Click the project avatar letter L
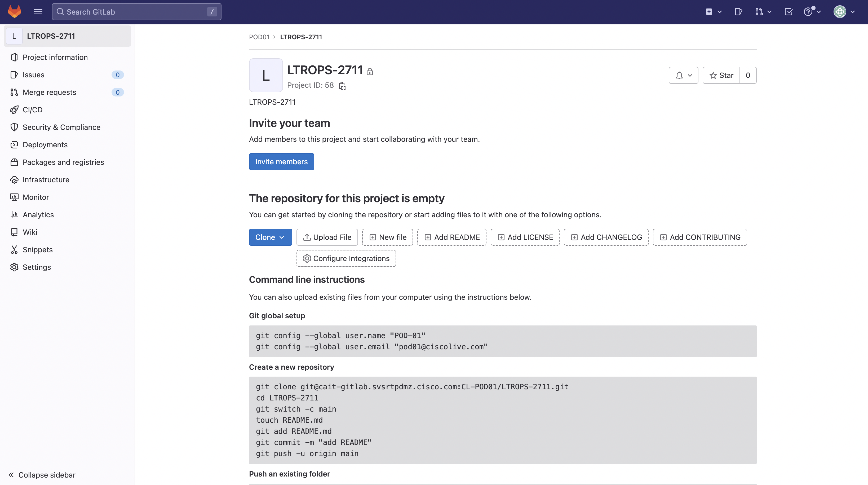868x485 pixels. tap(266, 76)
